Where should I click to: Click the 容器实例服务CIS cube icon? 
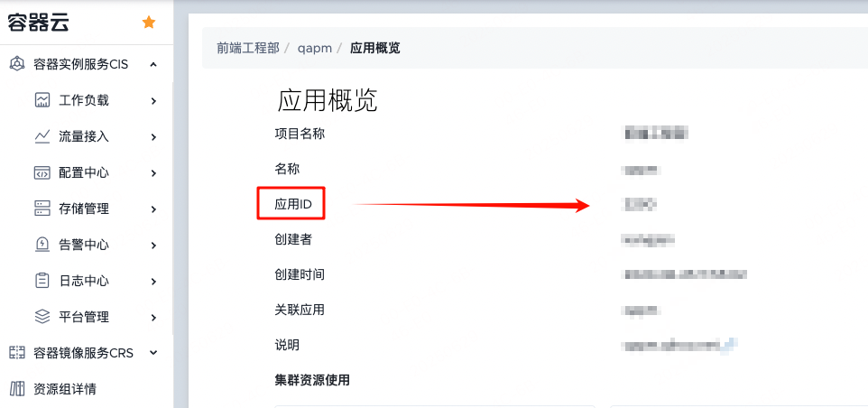pyautogui.click(x=16, y=64)
